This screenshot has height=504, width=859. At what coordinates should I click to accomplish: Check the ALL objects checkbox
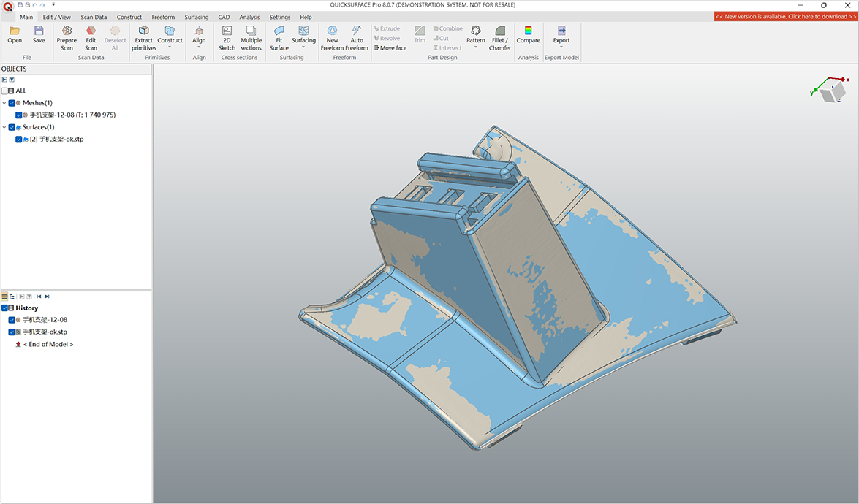point(5,91)
